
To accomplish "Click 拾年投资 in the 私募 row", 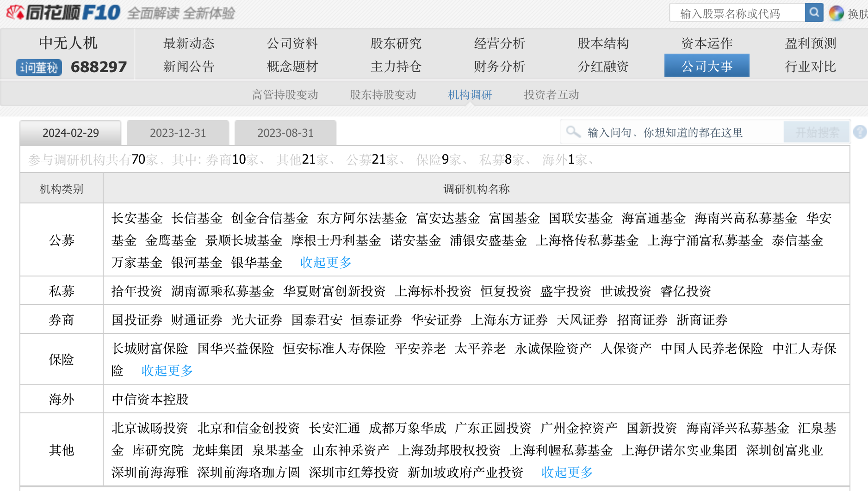I will pos(137,291).
